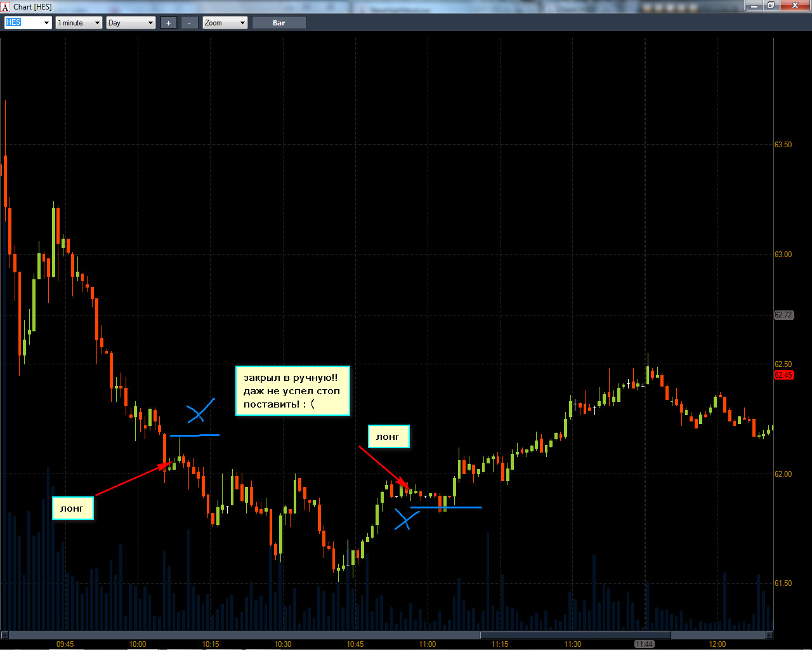812x650 pixels.
Task: Click the 10:00 time axis label
Action: point(138,644)
